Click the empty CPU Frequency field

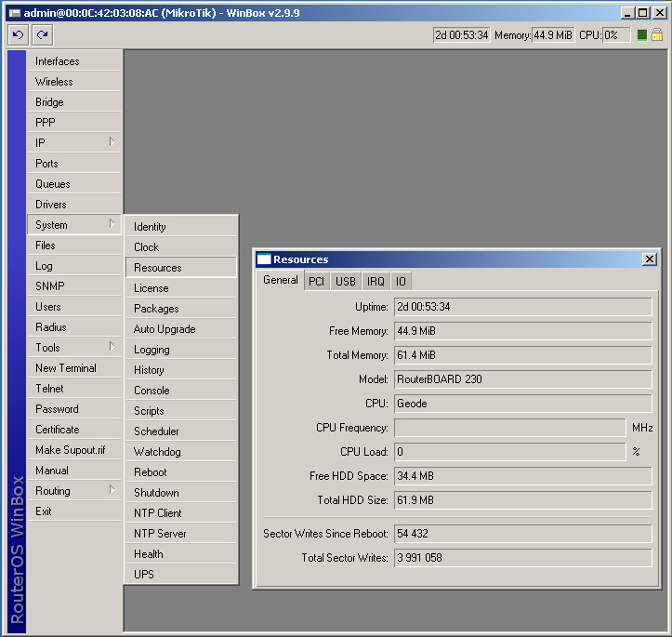coord(510,428)
